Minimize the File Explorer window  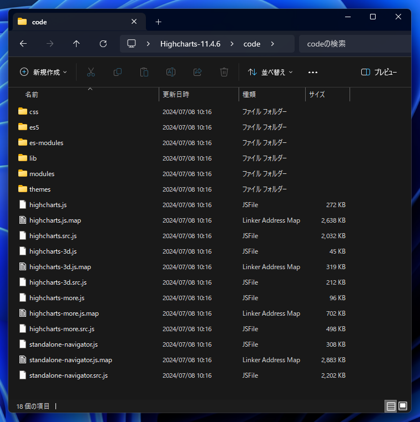pos(348,17)
